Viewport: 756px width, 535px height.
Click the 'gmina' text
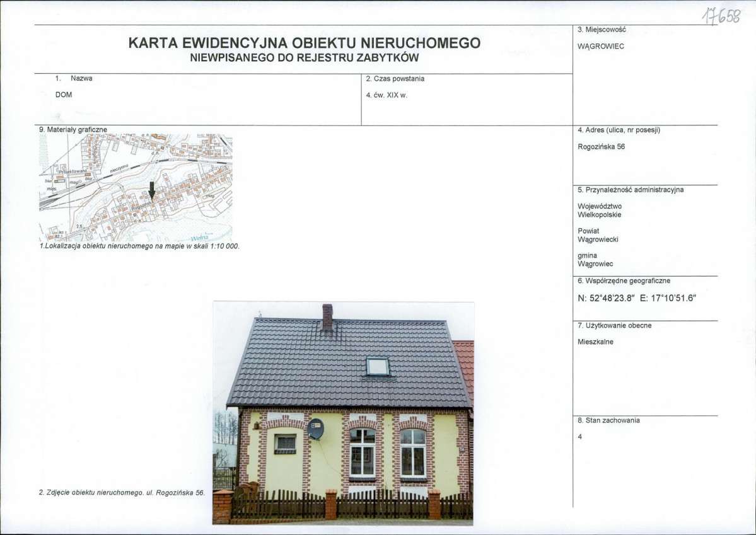point(587,255)
